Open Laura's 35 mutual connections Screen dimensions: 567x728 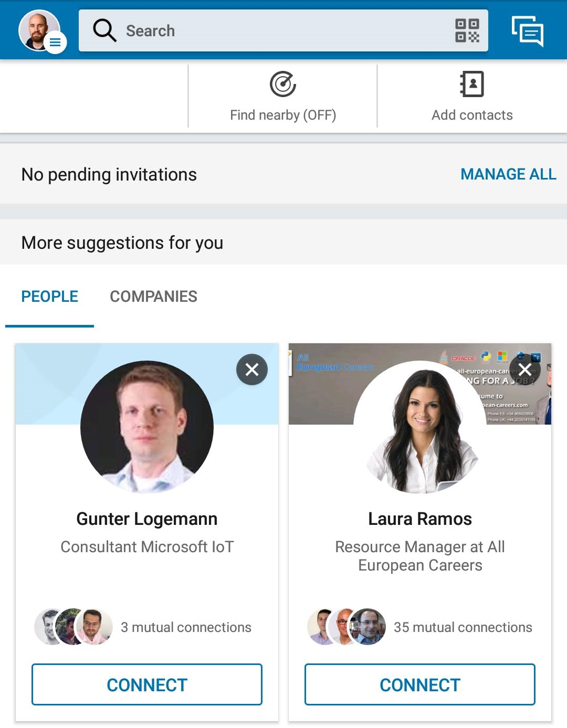[x=463, y=627]
